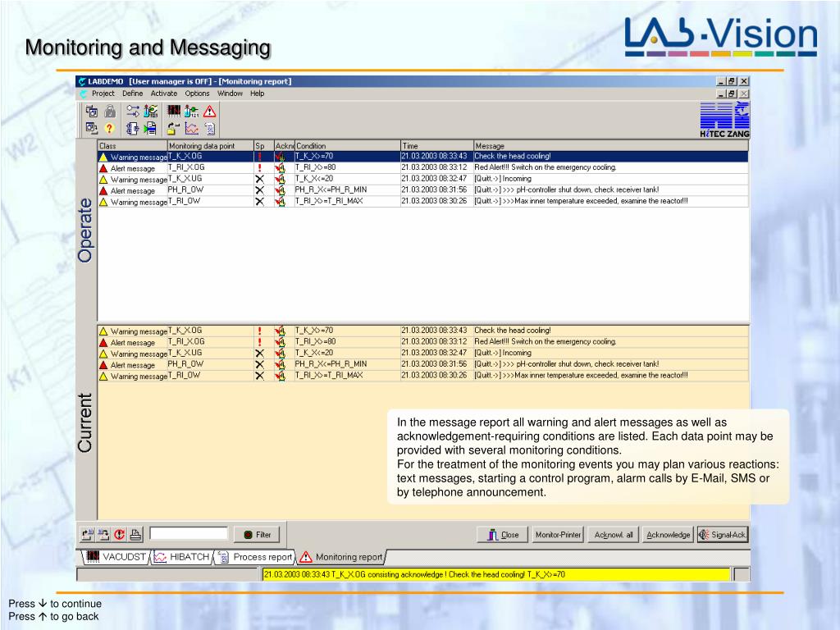Click the red exclamation Sp mark for T_RI_X.OG
Screen dimensions: 840x630
(260, 167)
